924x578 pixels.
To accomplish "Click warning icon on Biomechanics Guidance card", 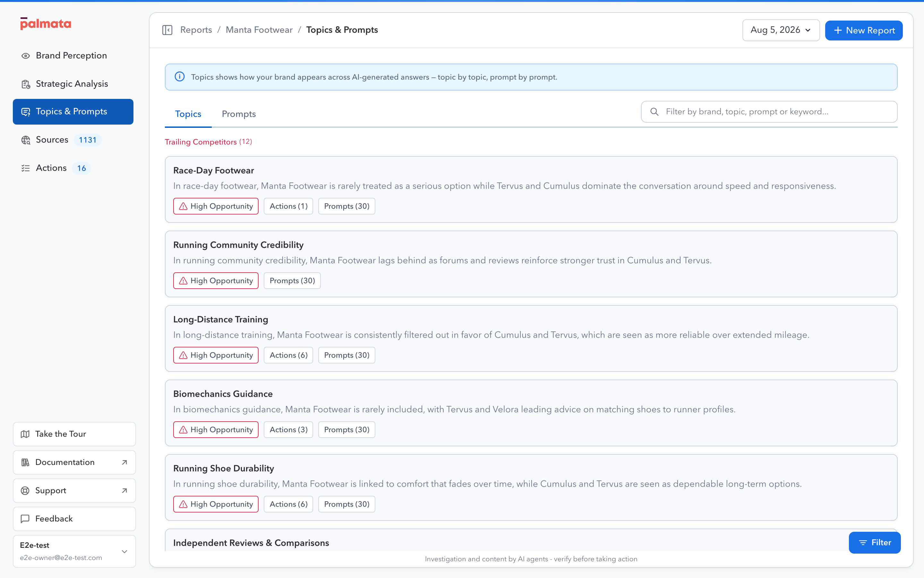I will click(x=183, y=430).
